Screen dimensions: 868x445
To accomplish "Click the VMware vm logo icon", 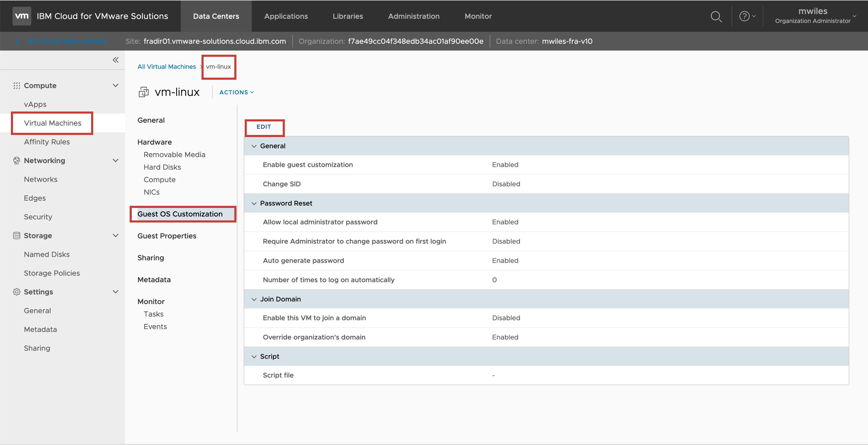I will click(x=22, y=16).
